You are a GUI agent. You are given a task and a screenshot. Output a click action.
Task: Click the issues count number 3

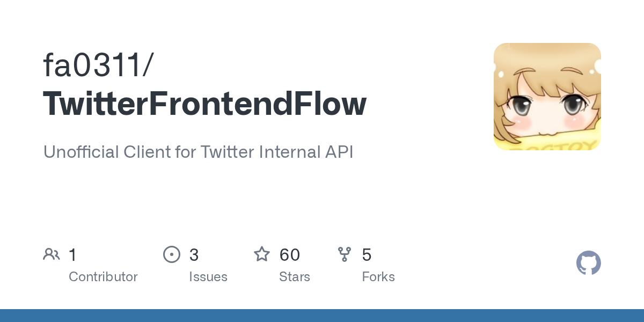click(x=194, y=255)
